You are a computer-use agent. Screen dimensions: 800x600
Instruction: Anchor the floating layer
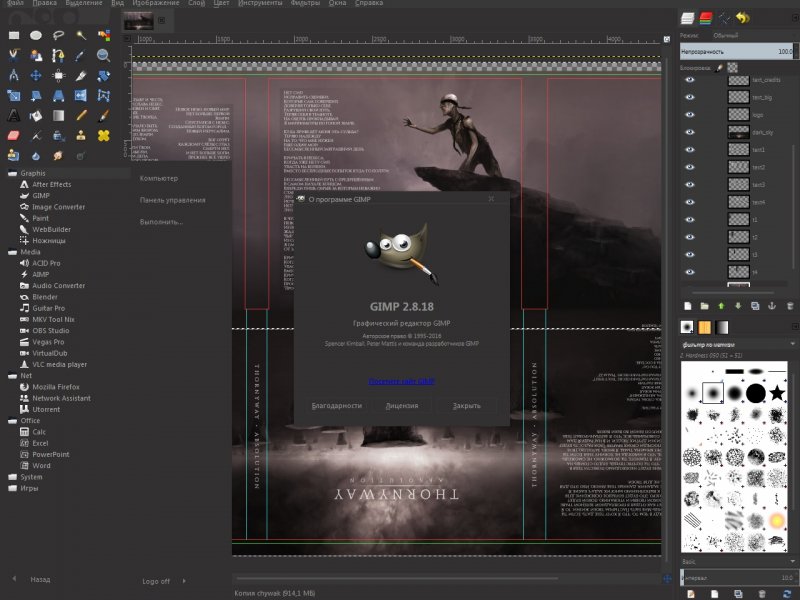click(x=772, y=306)
